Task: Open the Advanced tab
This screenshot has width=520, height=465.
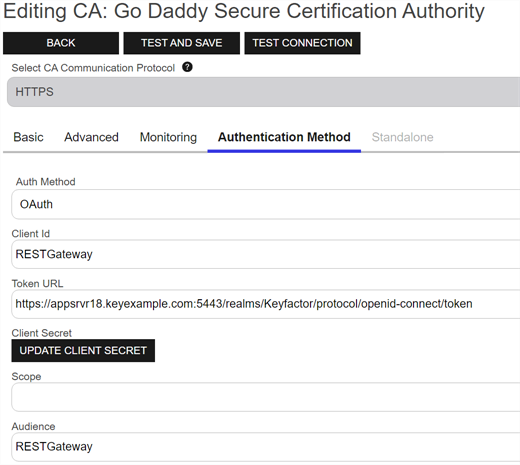Action: pyautogui.click(x=91, y=137)
